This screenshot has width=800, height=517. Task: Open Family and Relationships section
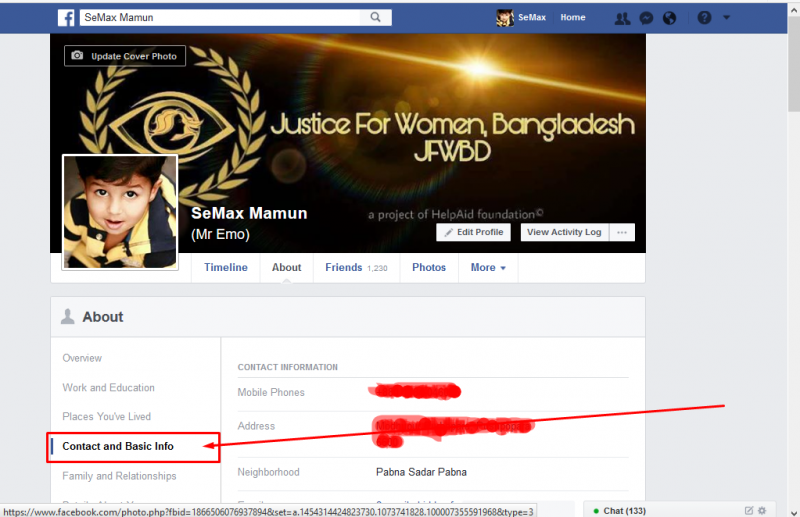(119, 476)
